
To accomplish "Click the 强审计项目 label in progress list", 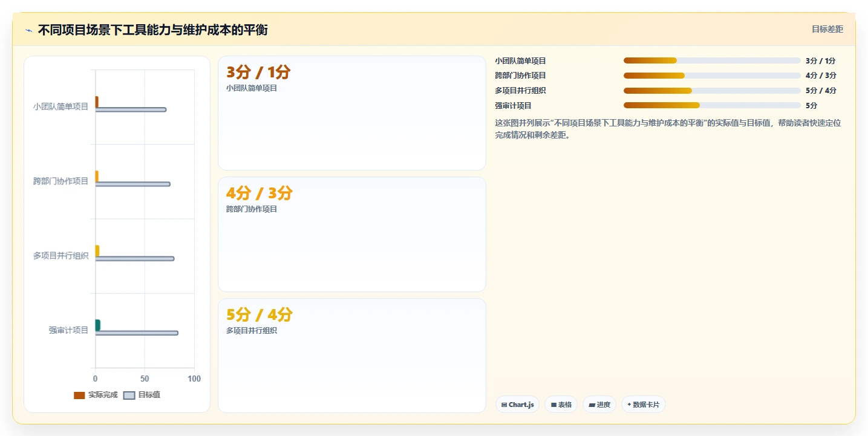I will point(513,106).
